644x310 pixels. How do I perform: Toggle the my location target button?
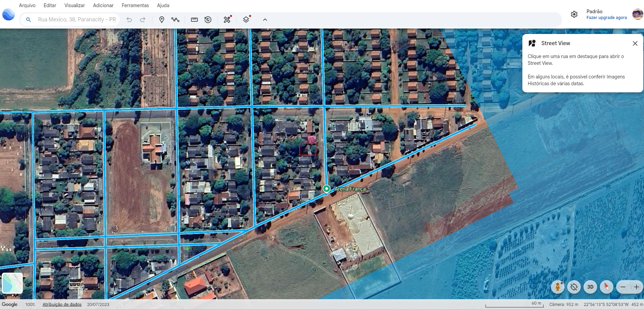tap(574, 287)
